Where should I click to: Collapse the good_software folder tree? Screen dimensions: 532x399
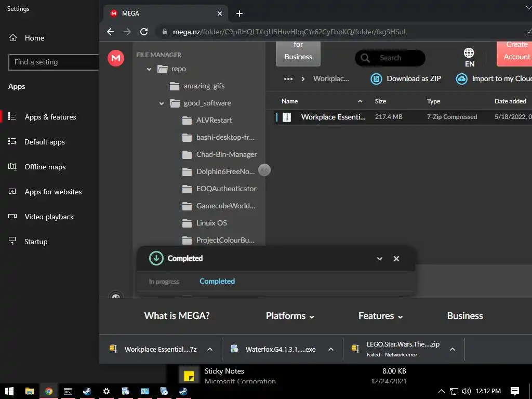pyautogui.click(x=162, y=103)
